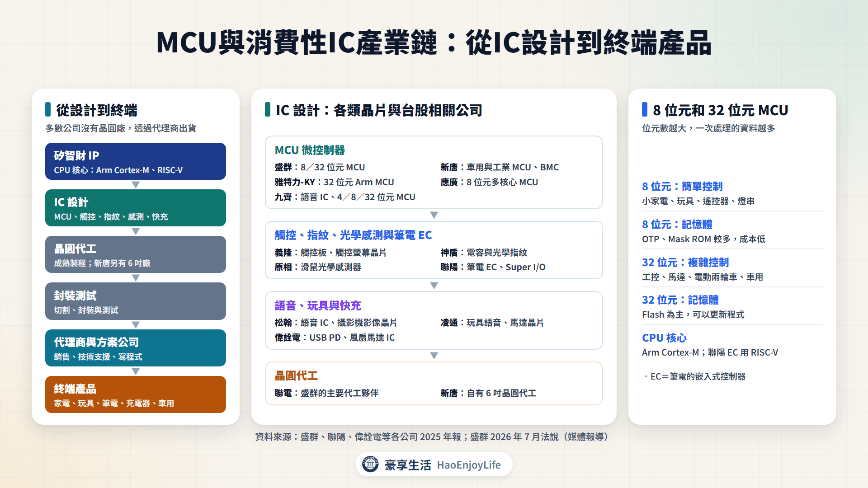Click the 豪享生活 brand name
The image size is (868, 488).
click(x=408, y=465)
